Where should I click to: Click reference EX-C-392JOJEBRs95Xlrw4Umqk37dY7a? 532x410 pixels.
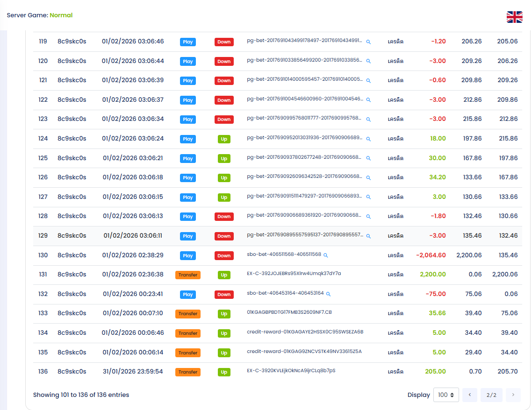294,274
